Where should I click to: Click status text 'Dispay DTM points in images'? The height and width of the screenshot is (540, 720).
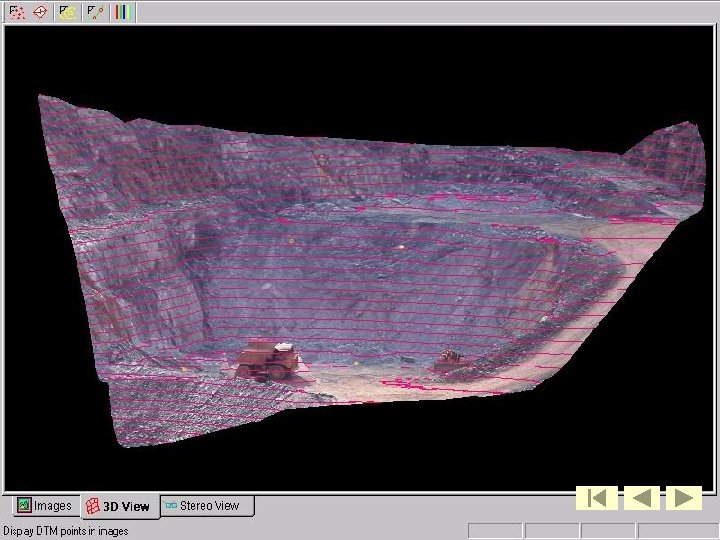coord(66,531)
